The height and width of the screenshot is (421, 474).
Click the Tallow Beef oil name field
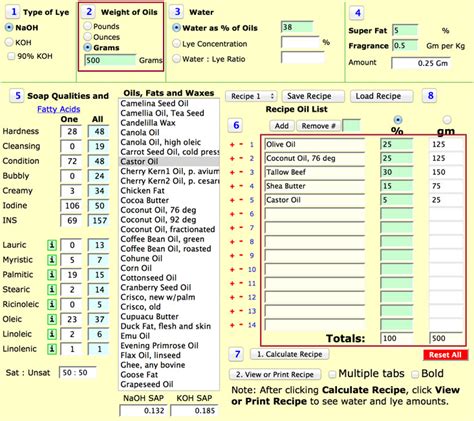pyautogui.click(x=315, y=172)
